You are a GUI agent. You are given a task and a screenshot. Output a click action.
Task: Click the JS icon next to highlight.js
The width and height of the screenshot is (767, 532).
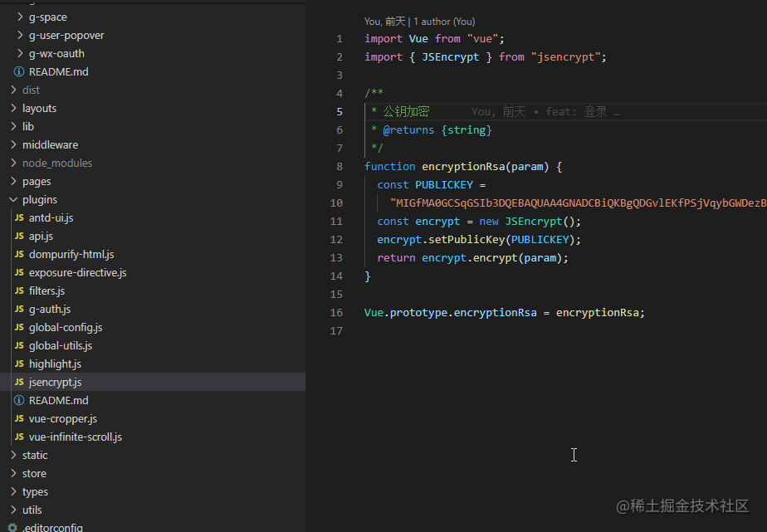coord(19,364)
